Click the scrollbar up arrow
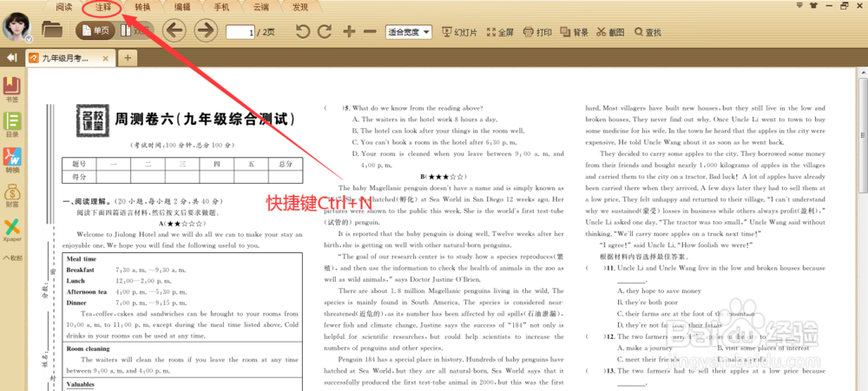 pos(863,74)
